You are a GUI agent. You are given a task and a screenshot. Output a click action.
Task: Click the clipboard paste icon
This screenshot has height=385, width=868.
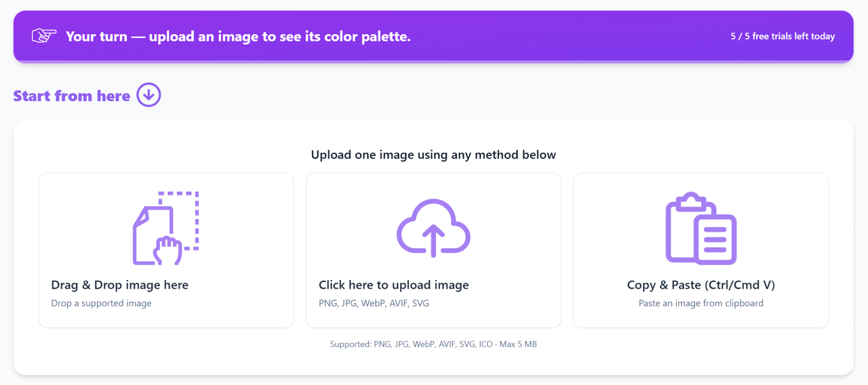(701, 228)
